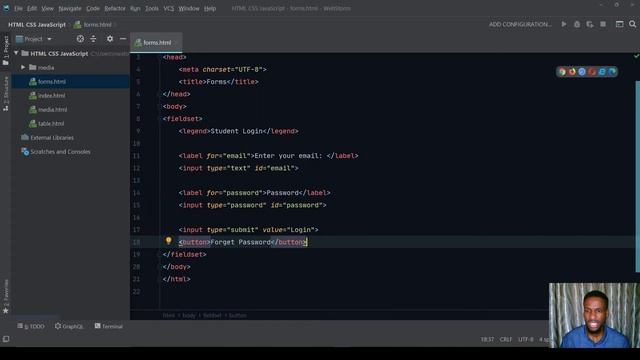This screenshot has width=640, height=360.
Task: Run with coverage icon in toolbar
Action: click(590, 24)
